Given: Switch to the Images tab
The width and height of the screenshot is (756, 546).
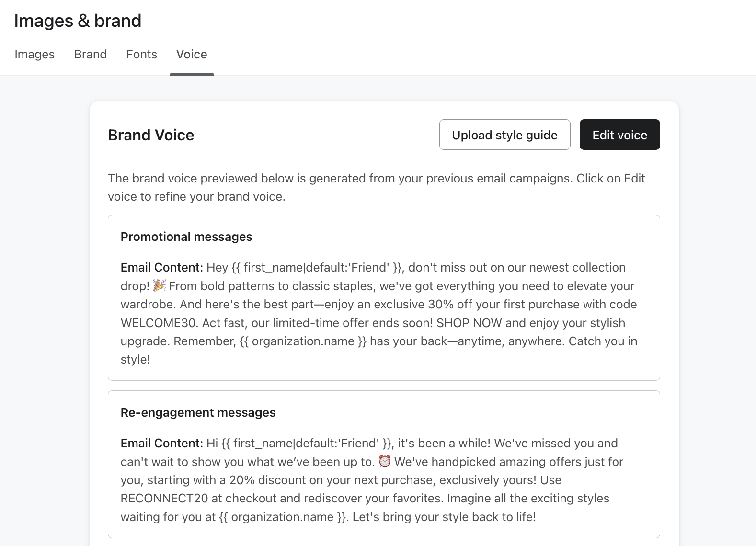Looking at the screenshot, I should pyautogui.click(x=34, y=54).
